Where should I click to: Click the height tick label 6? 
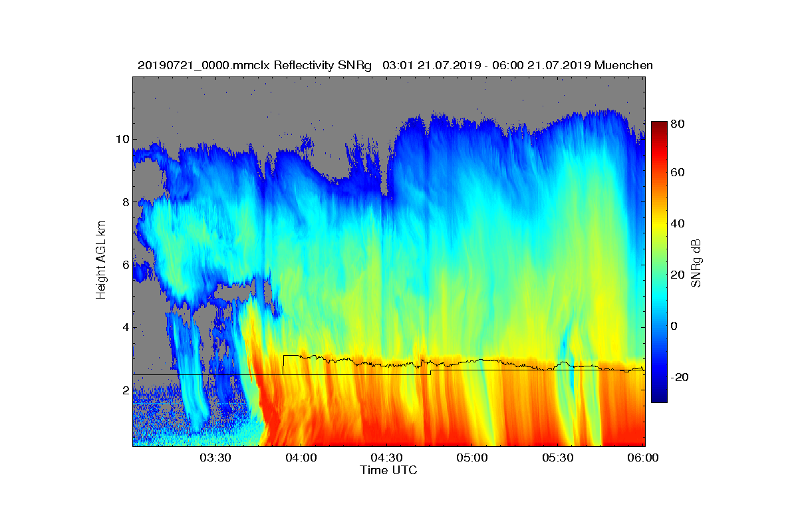124,265
